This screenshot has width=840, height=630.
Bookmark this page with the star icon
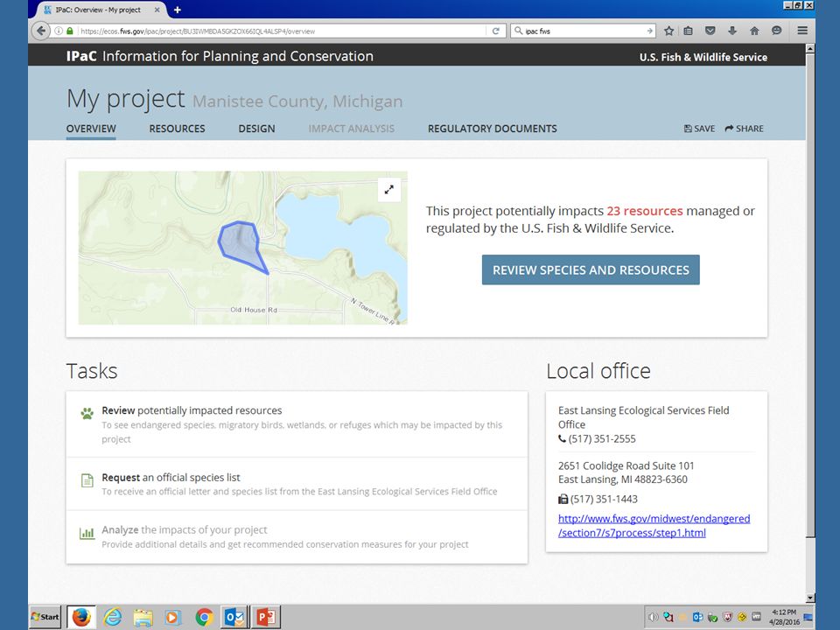[x=668, y=31]
